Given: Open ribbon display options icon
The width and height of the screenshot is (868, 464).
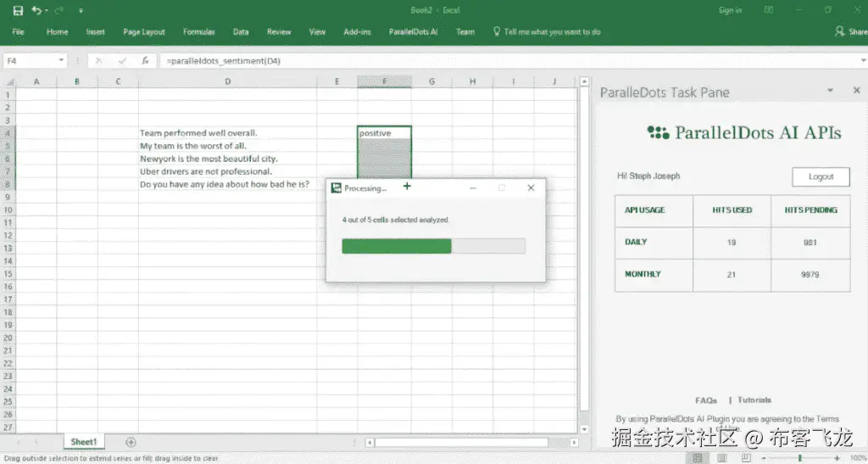Looking at the screenshot, I should (769, 10).
